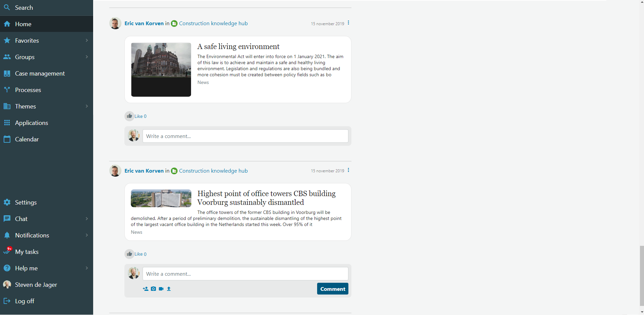Click the page's vertical scrollbar thumb
The width and height of the screenshot is (644, 315).
642,275
